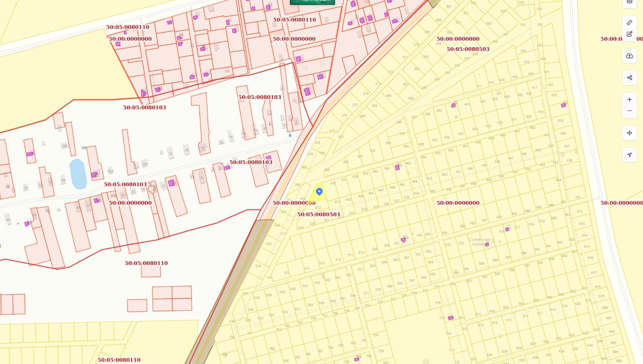Image resolution: width=643 pixels, height=364 pixels.
Task: Pick parcel number 504
Action: coord(428,234)
